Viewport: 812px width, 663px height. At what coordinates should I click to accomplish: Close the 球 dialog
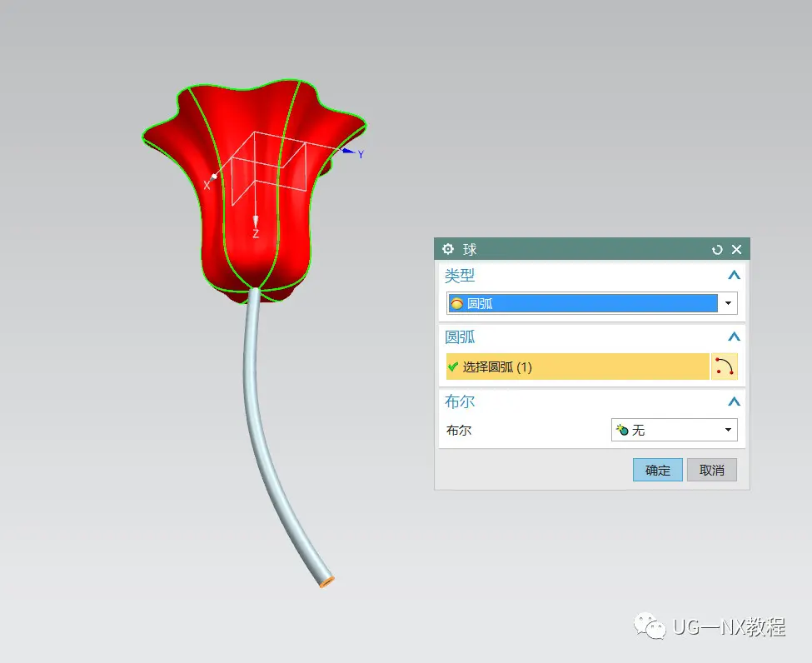[x=736, y=250]
